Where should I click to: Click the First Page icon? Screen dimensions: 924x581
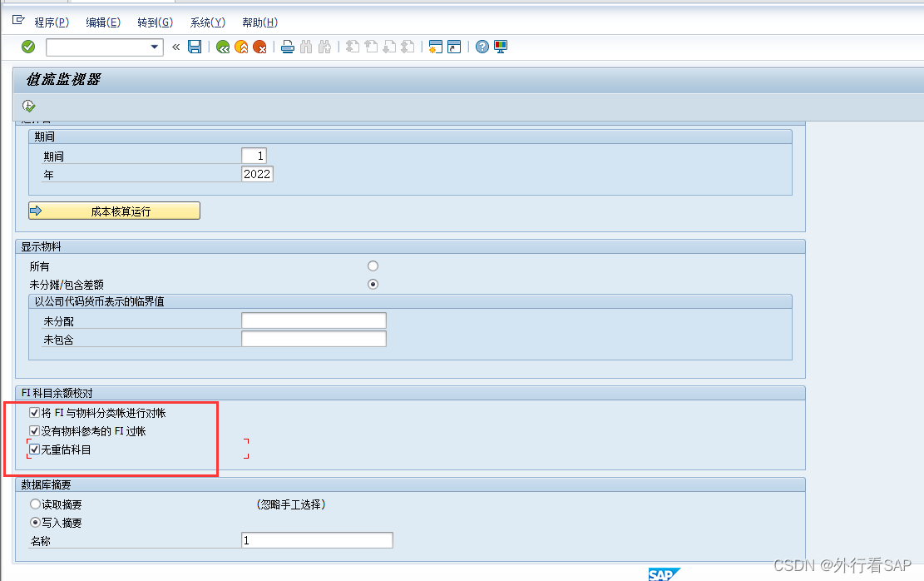pos(353,47)
